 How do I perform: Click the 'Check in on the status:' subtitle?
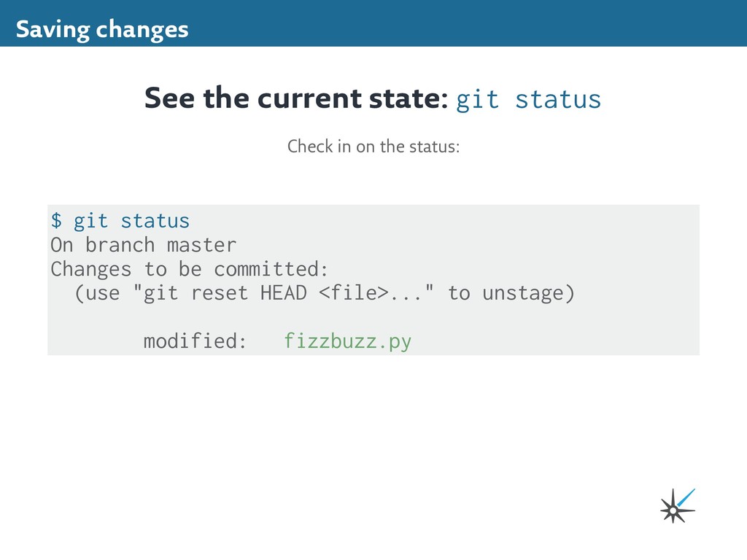point(373,146)
